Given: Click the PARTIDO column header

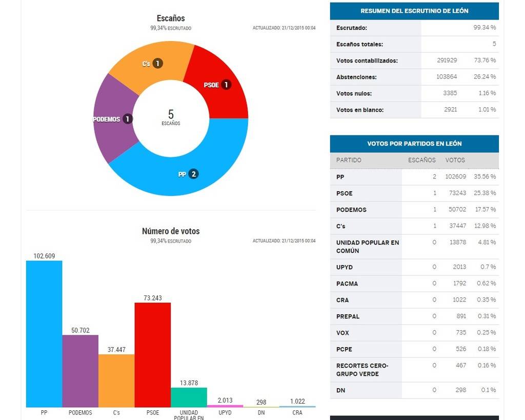Looking at the screenshot, I should (x=349, y=160).
